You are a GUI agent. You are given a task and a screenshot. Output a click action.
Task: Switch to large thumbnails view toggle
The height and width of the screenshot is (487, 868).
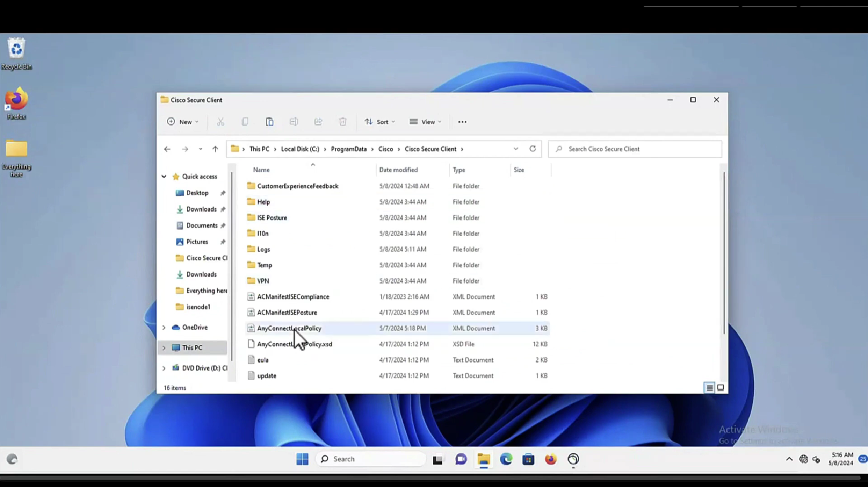coord(720,388)
